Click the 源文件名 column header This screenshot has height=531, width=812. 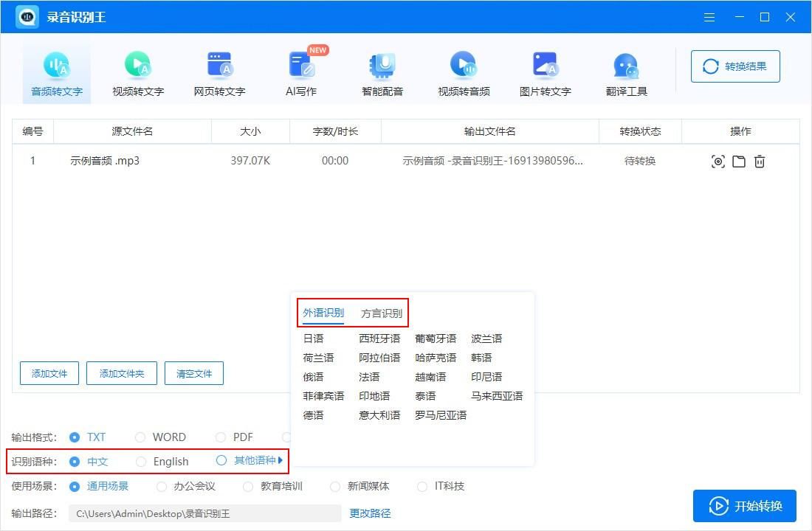coord(133,131)
